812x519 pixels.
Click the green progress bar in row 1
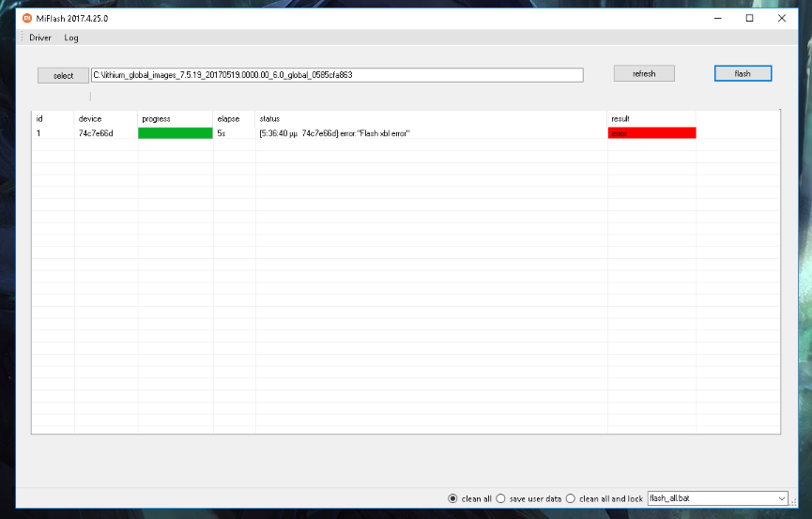coord(175,133)
